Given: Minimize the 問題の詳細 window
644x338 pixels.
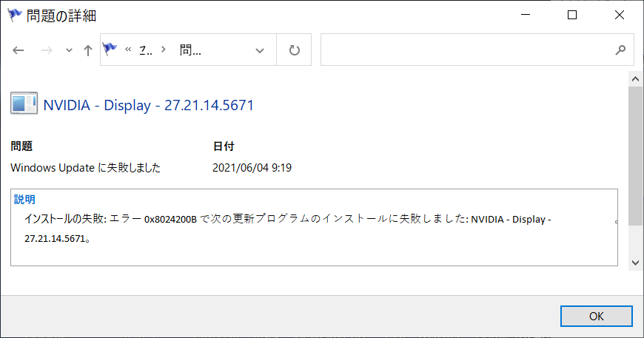Looking at the screenshot, I should [526, 15].
